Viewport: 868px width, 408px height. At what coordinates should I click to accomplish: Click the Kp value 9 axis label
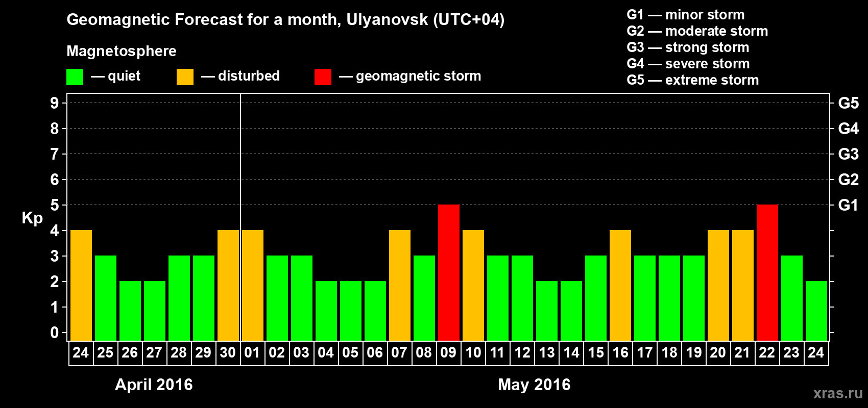55,103
